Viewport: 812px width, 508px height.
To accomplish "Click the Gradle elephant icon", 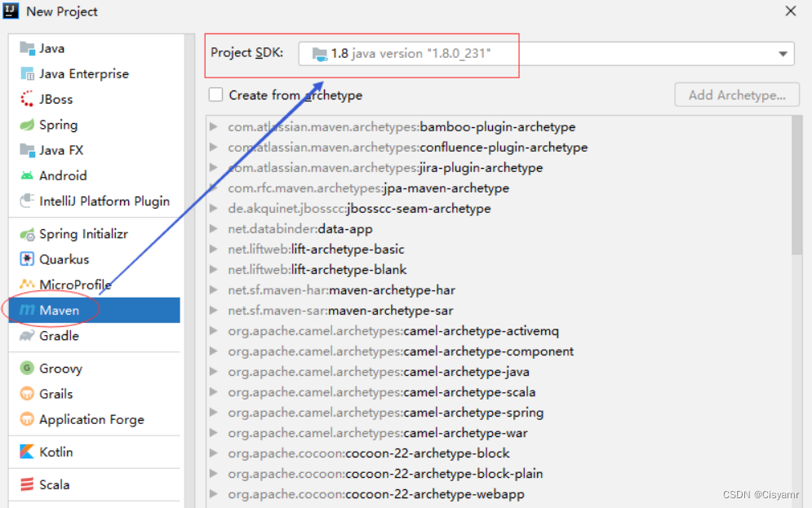I will point(27,336).
